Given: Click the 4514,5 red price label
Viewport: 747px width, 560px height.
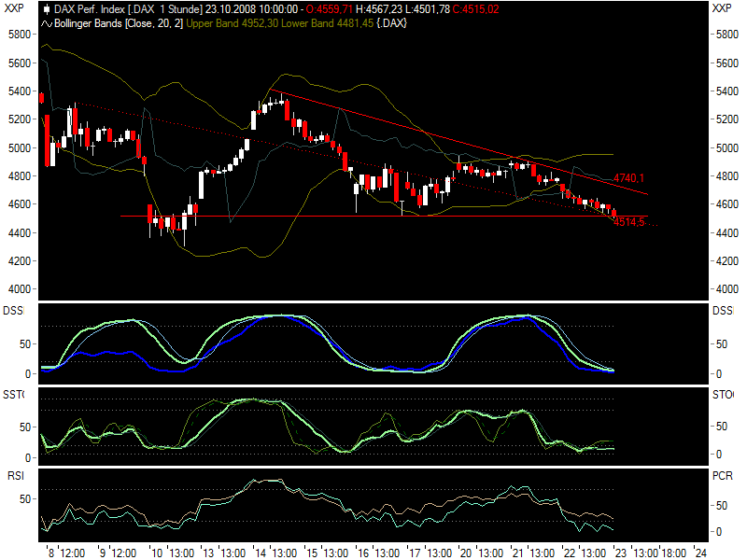Looking at the screenshot, I should click(628, 222).
